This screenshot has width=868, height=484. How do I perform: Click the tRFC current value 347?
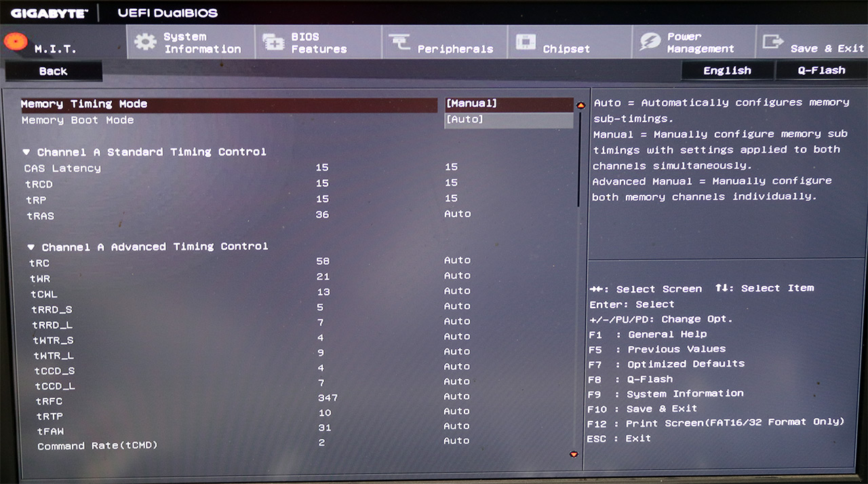(x=328, y=398)
